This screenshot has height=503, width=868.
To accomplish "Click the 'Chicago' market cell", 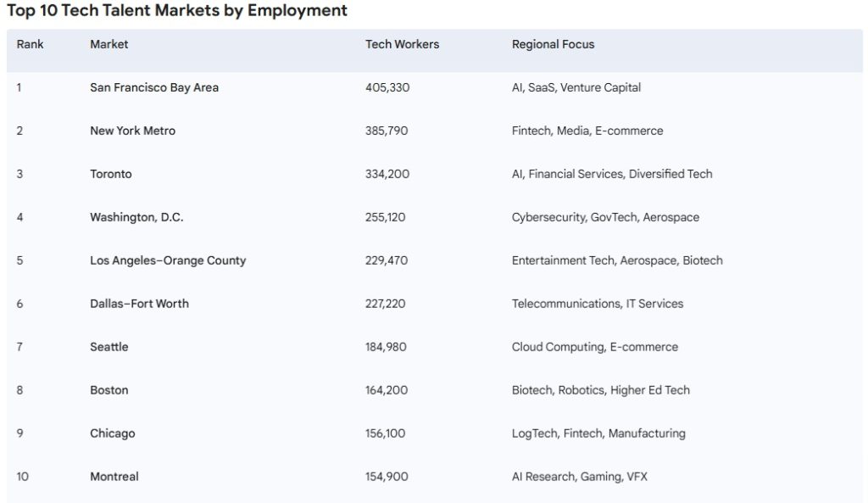I will point(113,433).
